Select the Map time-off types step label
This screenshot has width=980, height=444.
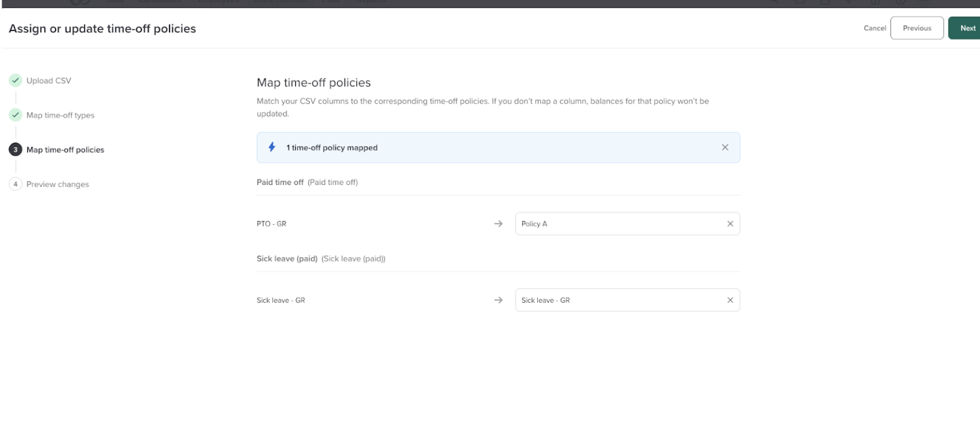click(x=60, y=115)
